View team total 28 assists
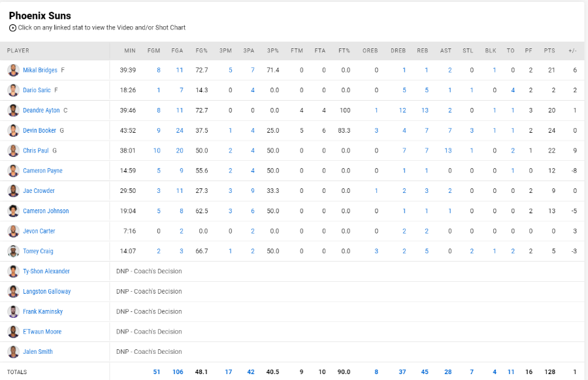 tap(448, 372)
